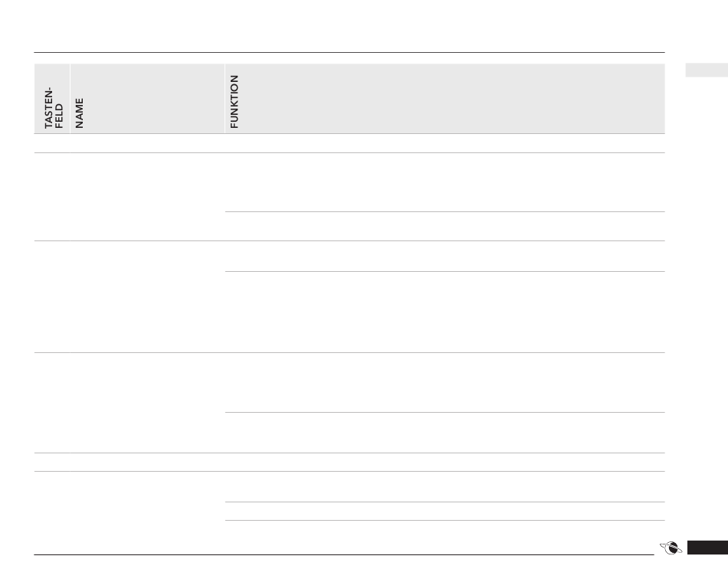Click the empty NAME cell in the first tall row
The image size is (728, 582).
click(146, 197)
